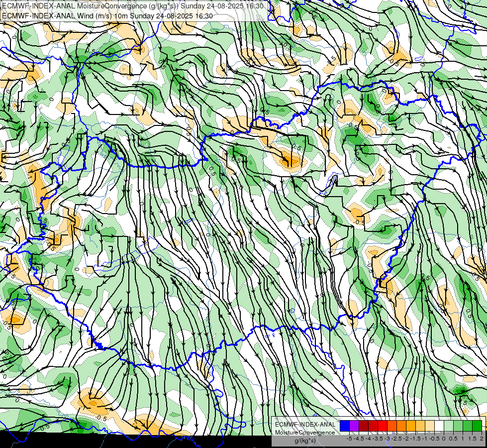Click the 1.5 tick label on legend scale
Viewport: 487px width, 448px height.
pos(472,439)
